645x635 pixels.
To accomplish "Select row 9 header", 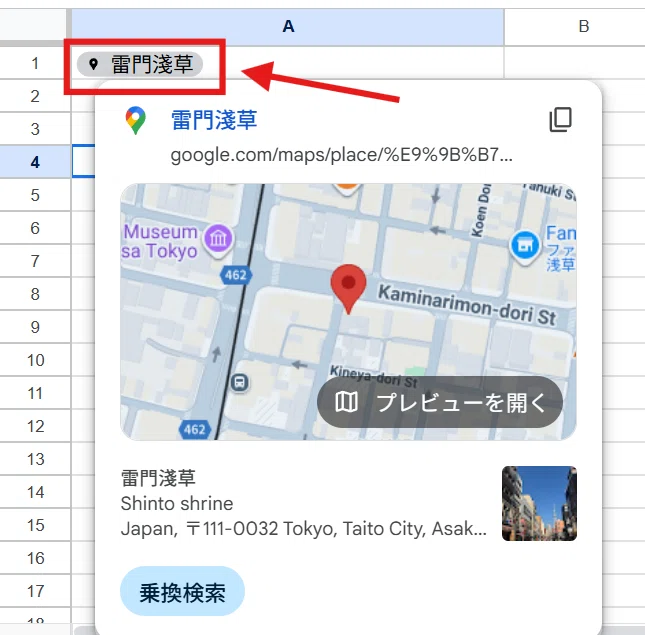I will pyautogui.click(x=35, y=327).
